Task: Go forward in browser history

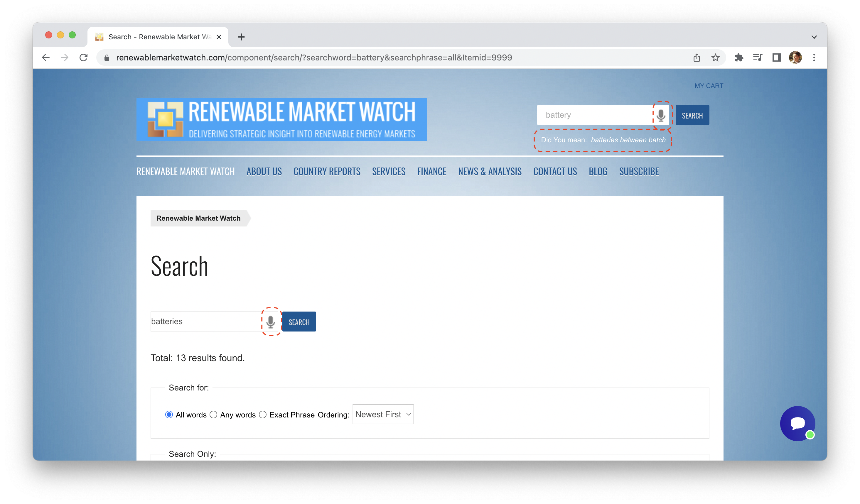Action: pyautogui.click(x=65, y=57)
